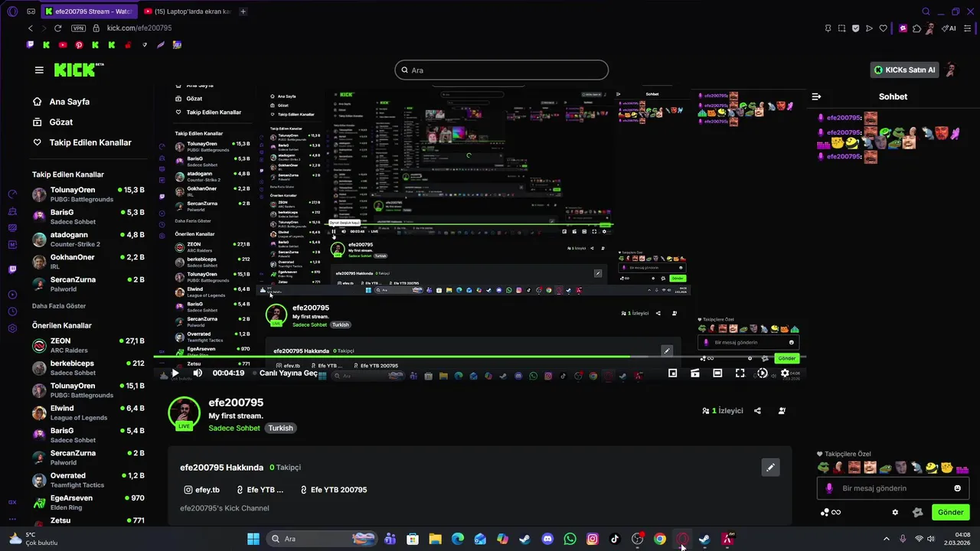Edit the channel about section
The width and height of the screenshot is (980, 551).
click(x=770, y=467)
